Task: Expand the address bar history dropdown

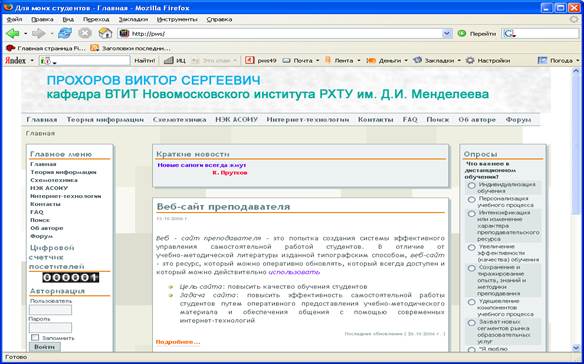Action: 447,34
